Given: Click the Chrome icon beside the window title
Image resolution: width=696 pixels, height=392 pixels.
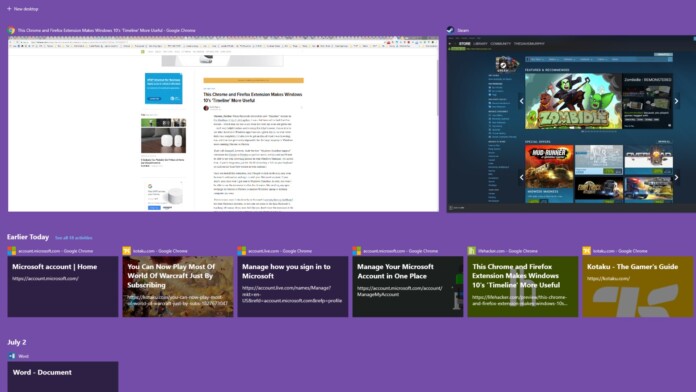Looking at the screenshot, I should click(12, 30).
